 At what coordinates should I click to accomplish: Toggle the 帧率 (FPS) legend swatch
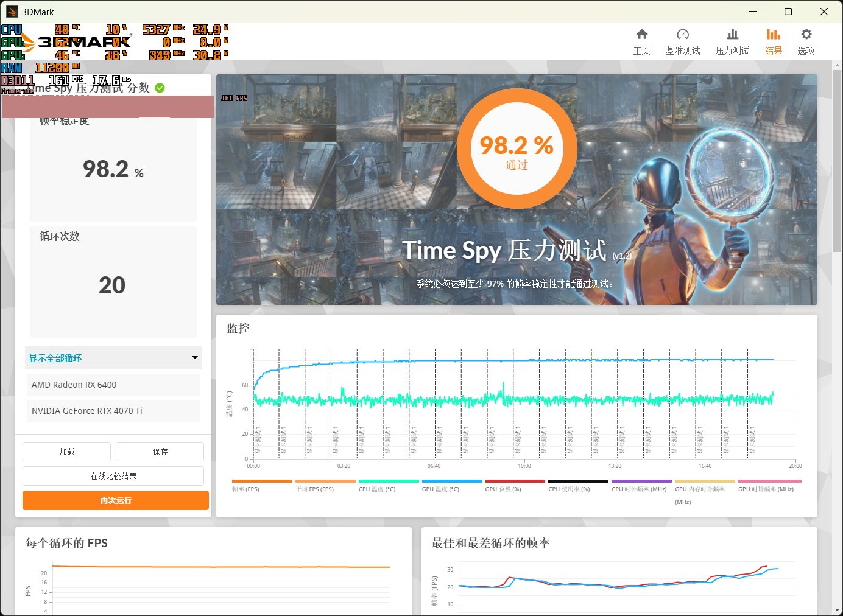point(262,481)
